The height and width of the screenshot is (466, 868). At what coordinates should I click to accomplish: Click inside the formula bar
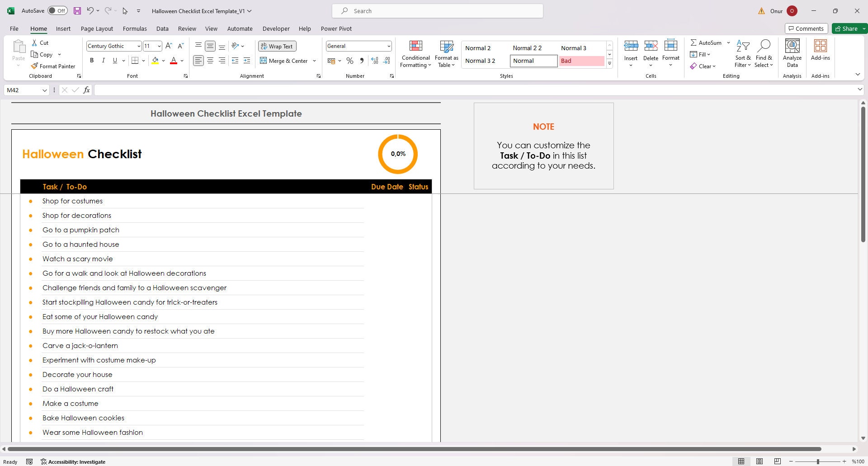(x=271, y=89)
